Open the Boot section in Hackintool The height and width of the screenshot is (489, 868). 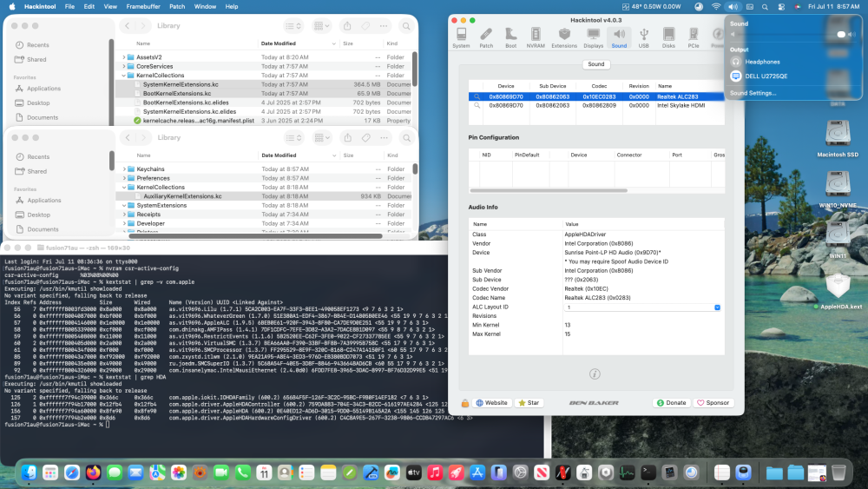click(x=510, y=37)
